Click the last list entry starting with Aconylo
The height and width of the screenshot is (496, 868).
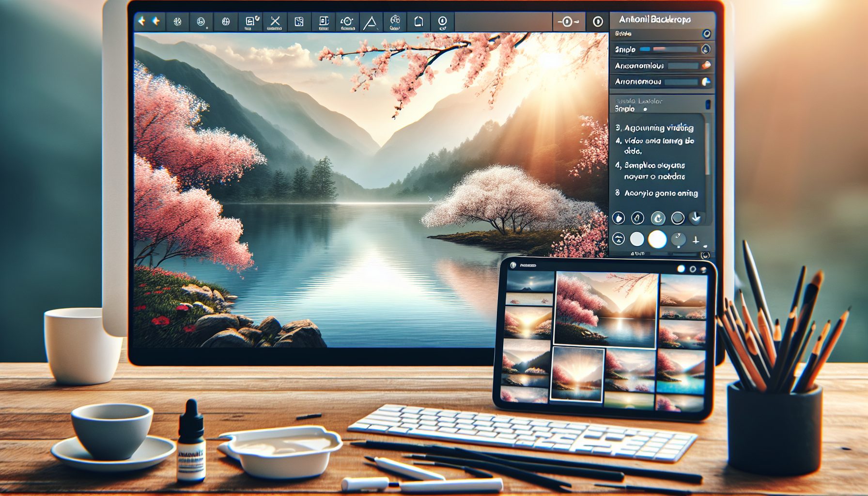pyautogui.click(x=656, y=193)
